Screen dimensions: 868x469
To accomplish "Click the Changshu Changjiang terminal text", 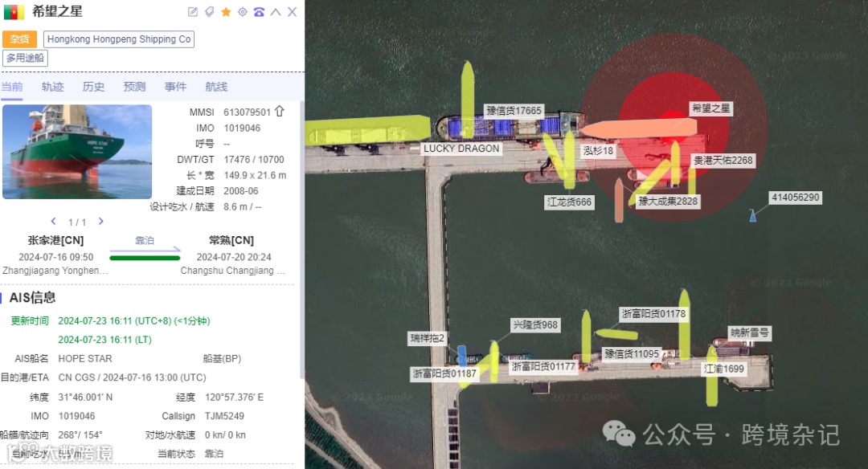I will click(232, 271).
